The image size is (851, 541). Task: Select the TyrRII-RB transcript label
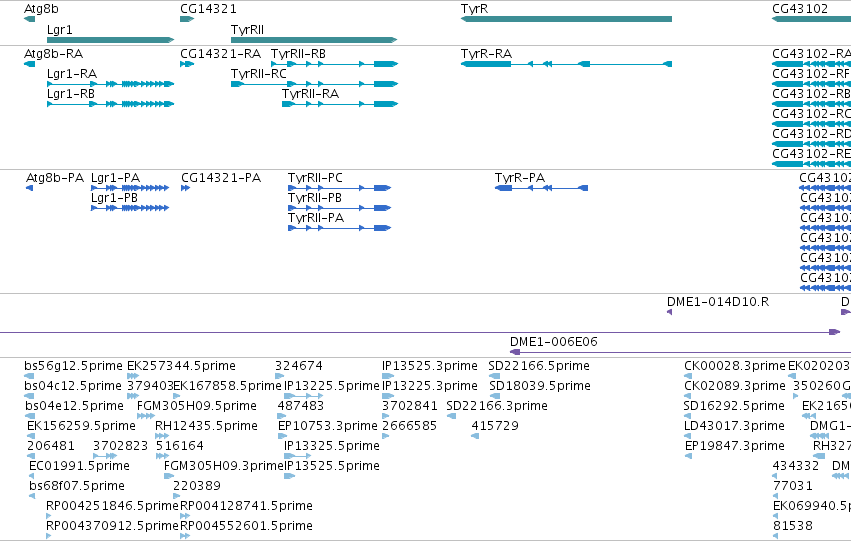click(299, 54)
